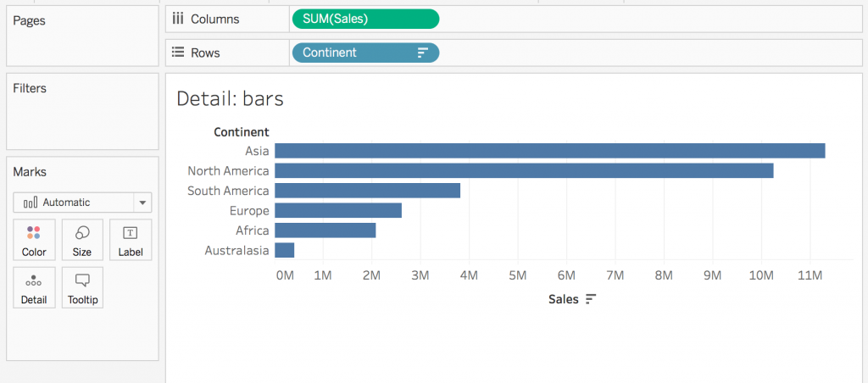Click the sort icon on Continent pill

point(423,53)
